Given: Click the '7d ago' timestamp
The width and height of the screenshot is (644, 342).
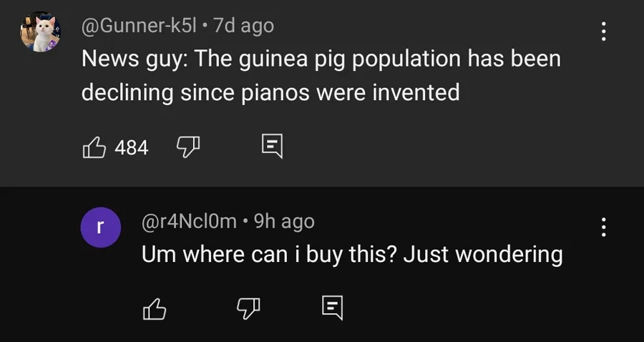Looking at the screenshot, I should click(x=243, y=26).
